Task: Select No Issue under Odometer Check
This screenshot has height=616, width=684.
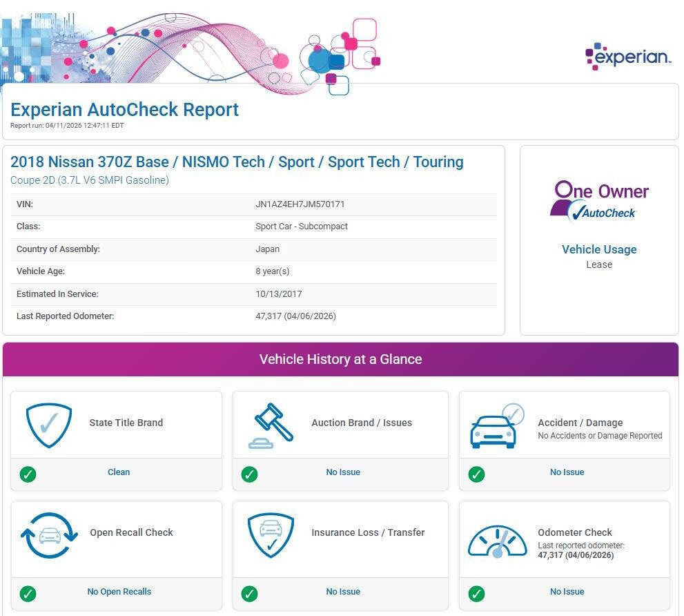Action: pyautogui.click(x=567, y=592)
